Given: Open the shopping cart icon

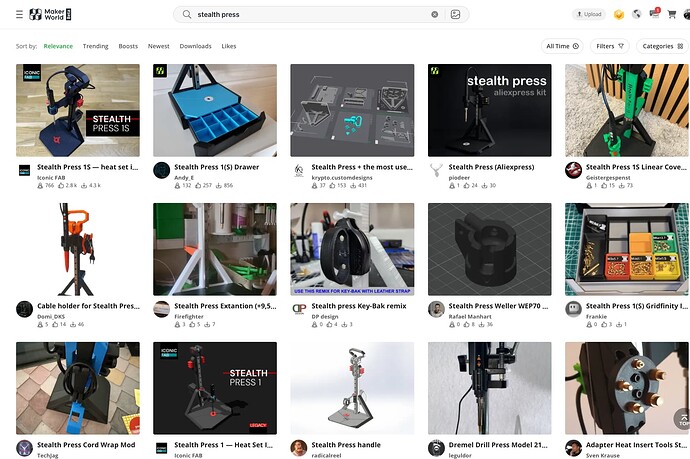Looking at the screenshot, I should pyautogui.click(x=672, y=15).
